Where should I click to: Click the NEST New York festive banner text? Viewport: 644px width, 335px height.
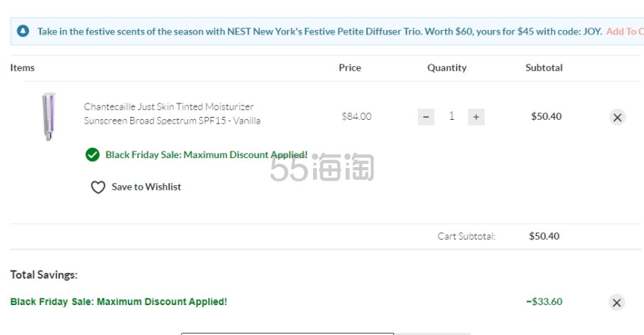tap(320, 31)
